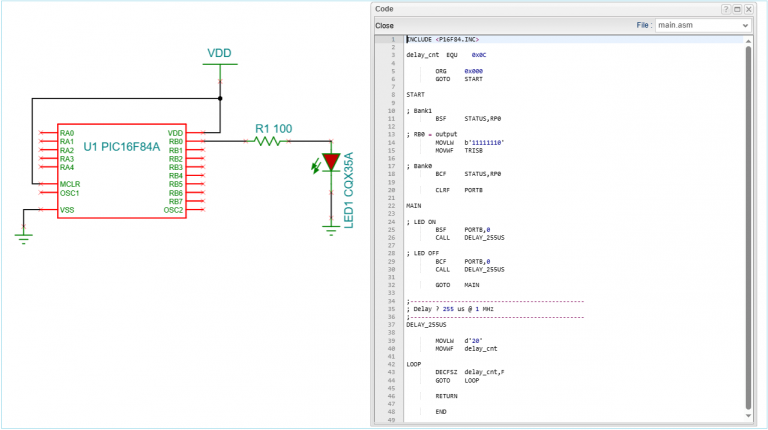Click the RB7 pin label
This screenshot has width=768, height=430.
point(176,201)
